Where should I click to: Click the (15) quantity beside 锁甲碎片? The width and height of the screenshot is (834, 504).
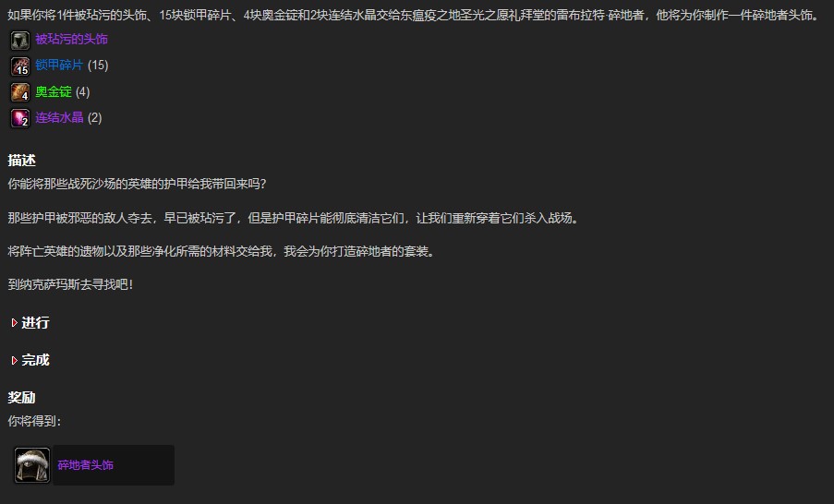[x=98, y=66]
